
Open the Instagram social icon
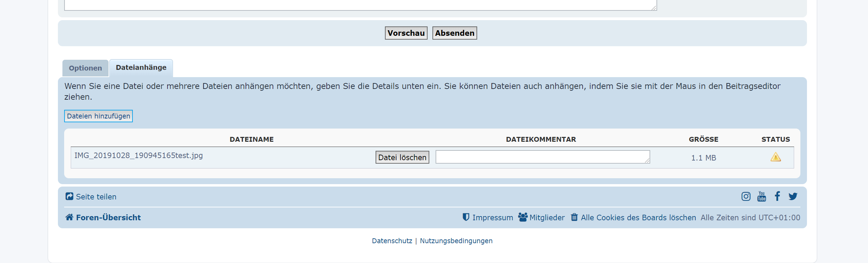pyautogui.click(x=746, y=197)
